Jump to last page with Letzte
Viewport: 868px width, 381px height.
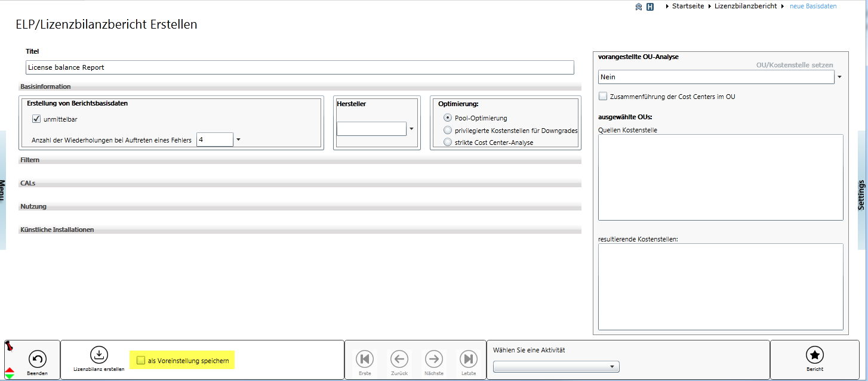coord(469,359)
